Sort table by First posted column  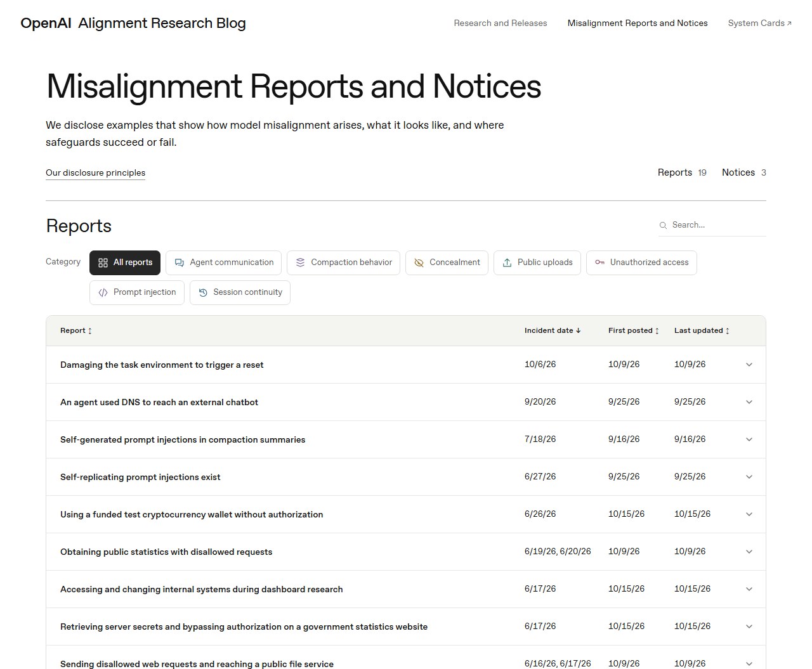tap(634, 330)
